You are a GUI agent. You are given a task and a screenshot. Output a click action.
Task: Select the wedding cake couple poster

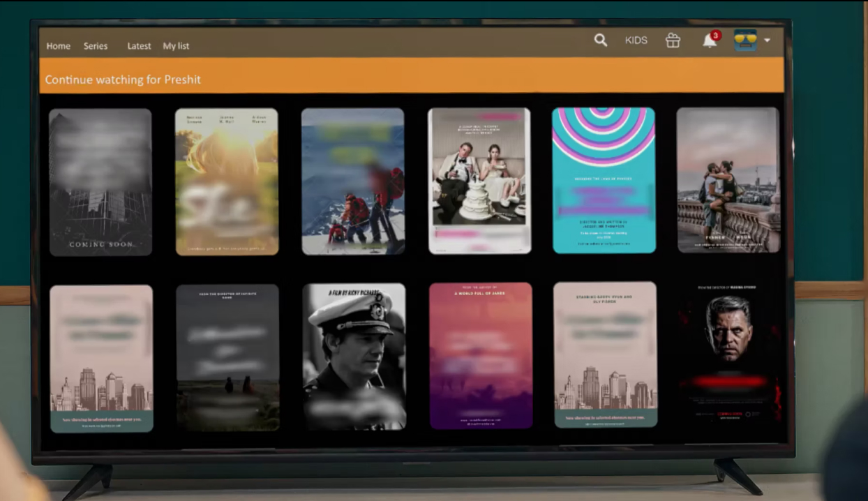[479, 181]
